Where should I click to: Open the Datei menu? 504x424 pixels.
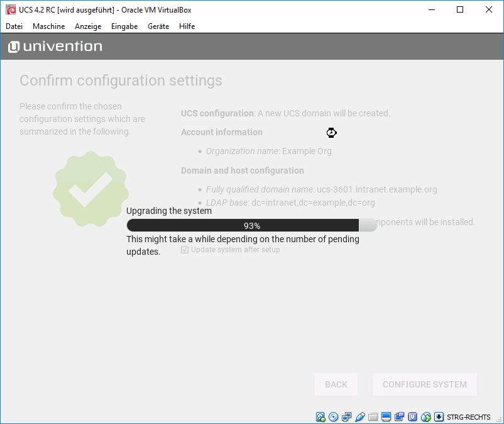pos(14,26)
